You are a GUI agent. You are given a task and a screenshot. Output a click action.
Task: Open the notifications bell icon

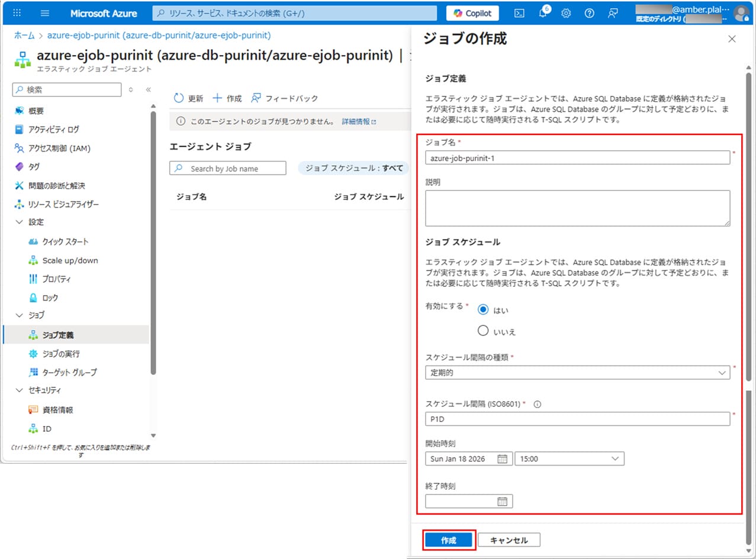543,13
